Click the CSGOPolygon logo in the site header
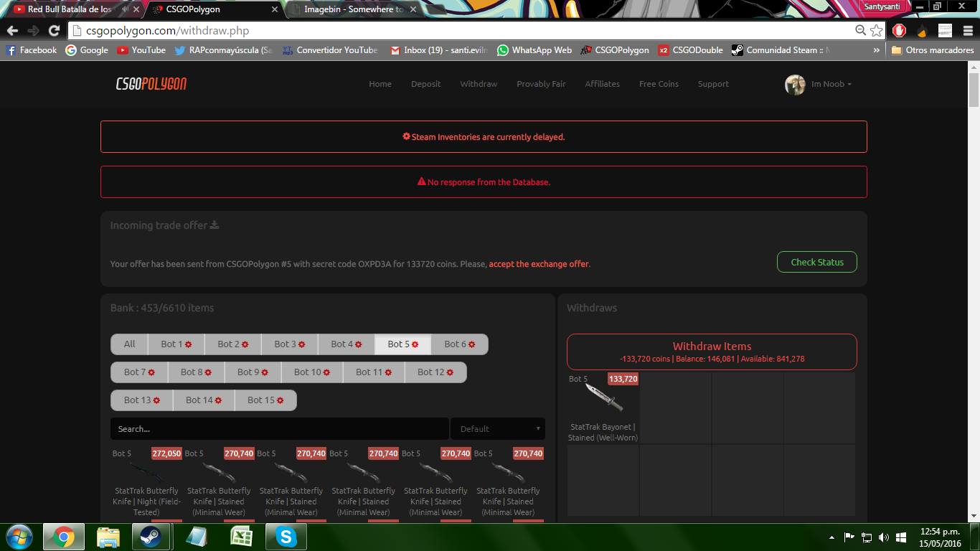 151,84
